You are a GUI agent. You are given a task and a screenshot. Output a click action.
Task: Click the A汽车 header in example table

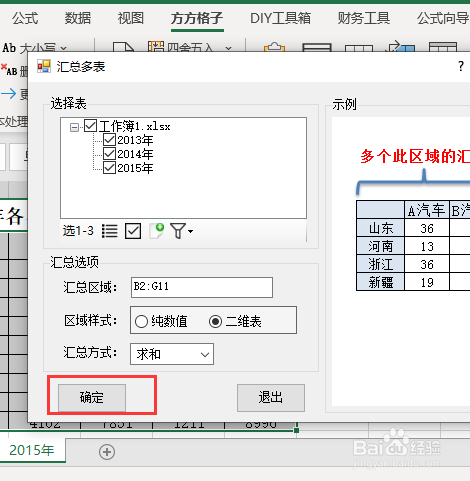coord(427,210)
